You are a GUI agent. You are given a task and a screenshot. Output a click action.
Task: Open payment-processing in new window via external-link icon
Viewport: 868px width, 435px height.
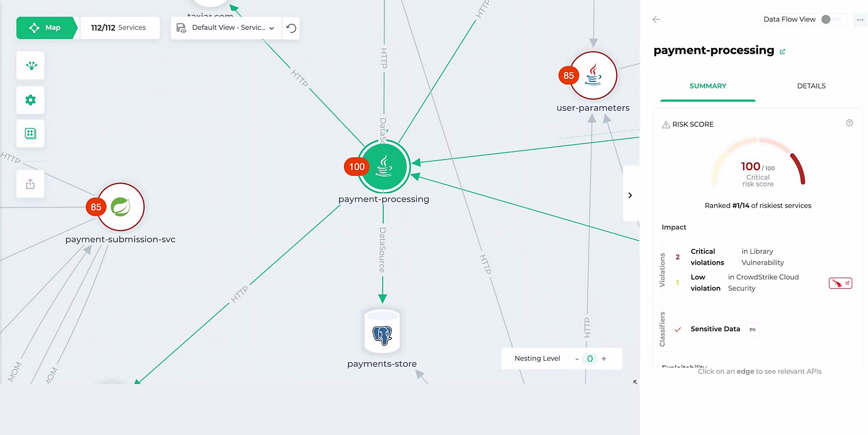coord(783,51)
